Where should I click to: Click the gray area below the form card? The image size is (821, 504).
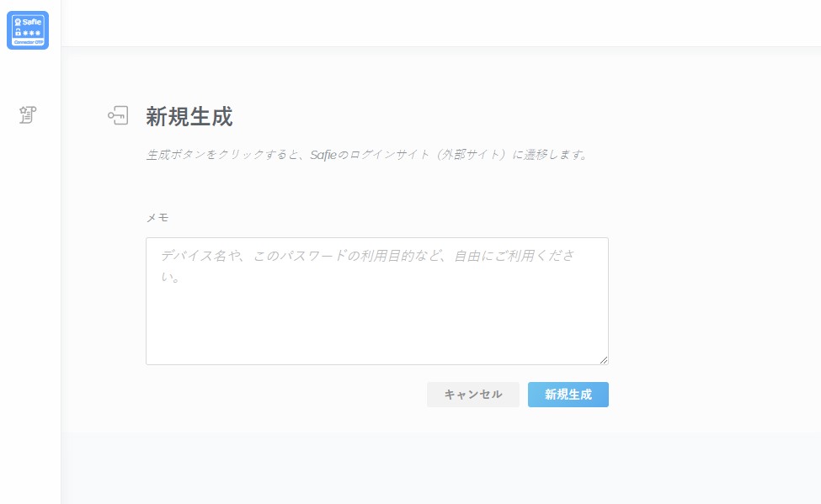tap(438, 471)
